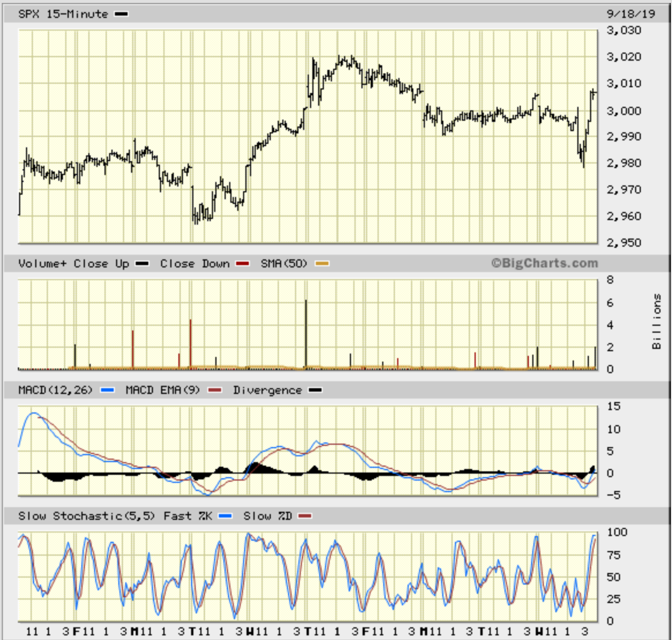Click the Slow %D legend text
The width and height of the screenshot is (672, 640).
(268, 516)
